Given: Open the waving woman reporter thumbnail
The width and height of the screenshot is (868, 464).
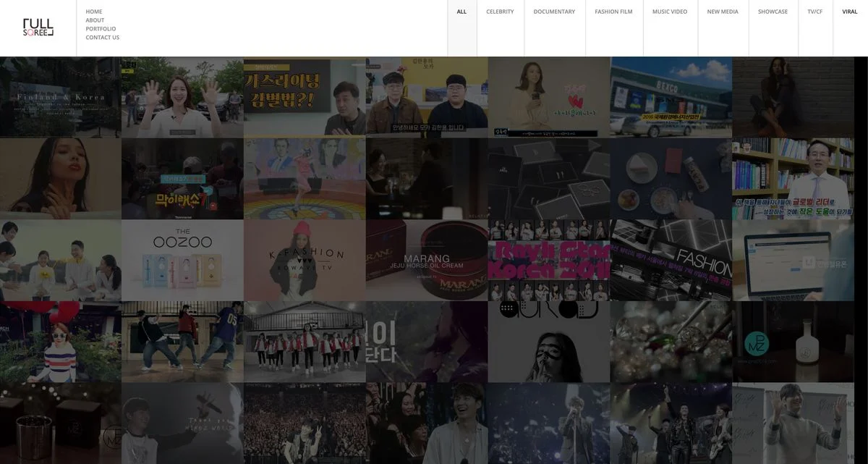Looking at the screenshot, I should point(182,97).
